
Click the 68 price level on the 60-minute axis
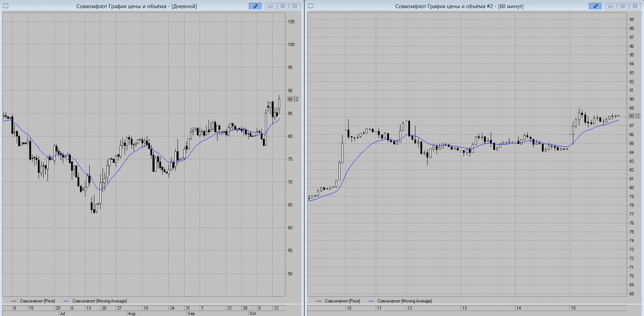tap(632, 294)
